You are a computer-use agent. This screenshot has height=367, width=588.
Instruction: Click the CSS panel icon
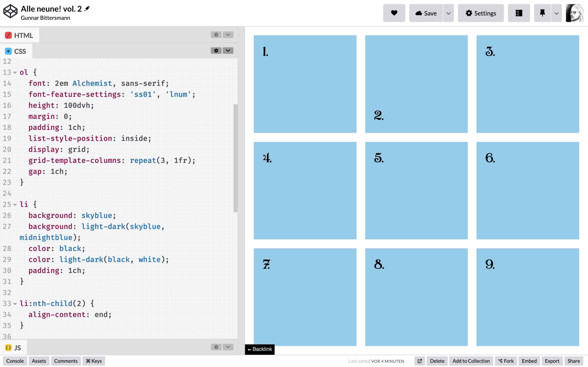(x=8, y=51)
